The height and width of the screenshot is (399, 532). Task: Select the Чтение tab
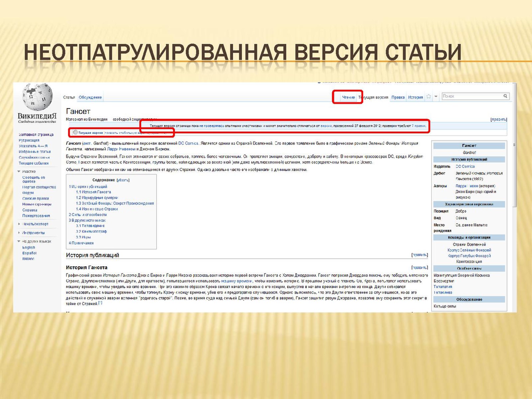pyautogui.click(x=348, y=97)
